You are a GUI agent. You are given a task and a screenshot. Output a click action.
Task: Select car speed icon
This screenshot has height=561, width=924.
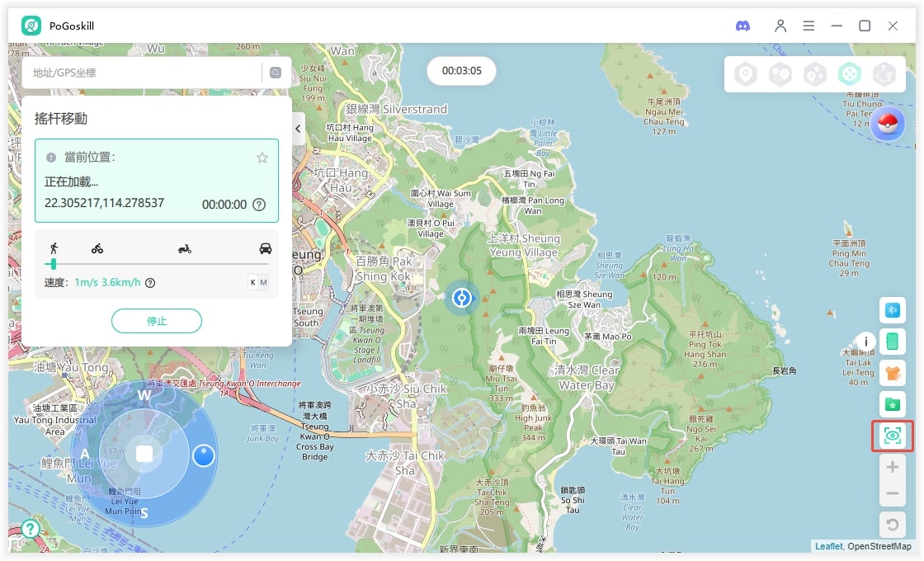(x=266, y=248)
